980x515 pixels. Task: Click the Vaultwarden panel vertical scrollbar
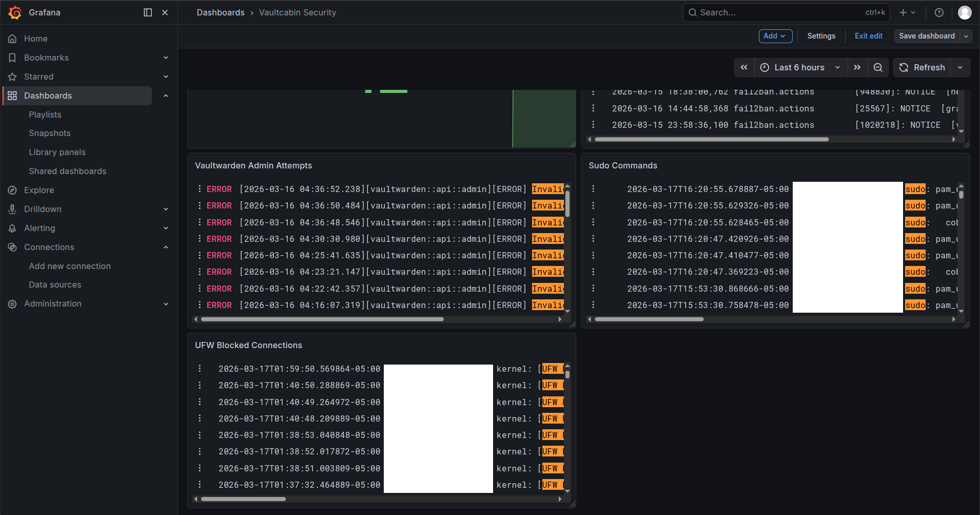(x=567, y=204)
